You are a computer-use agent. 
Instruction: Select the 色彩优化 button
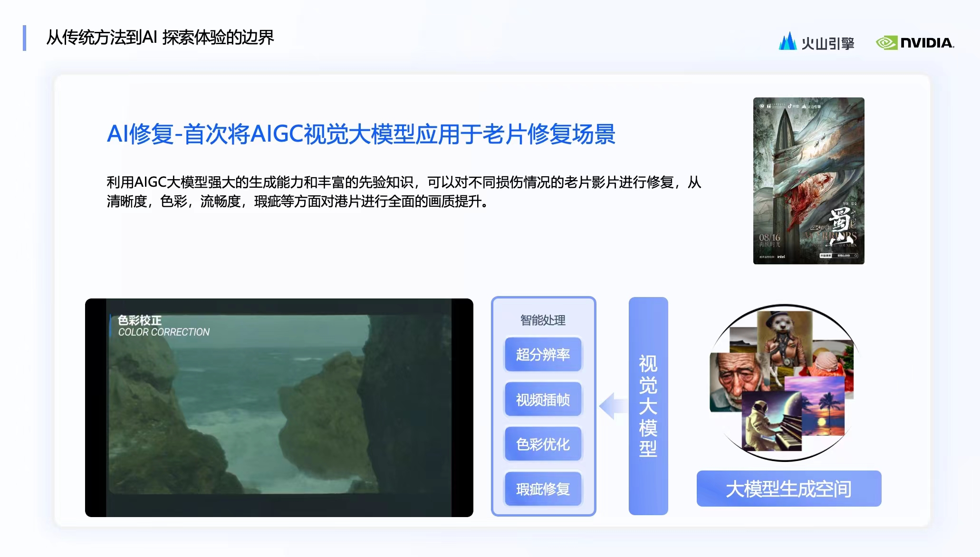click(543, 444)
